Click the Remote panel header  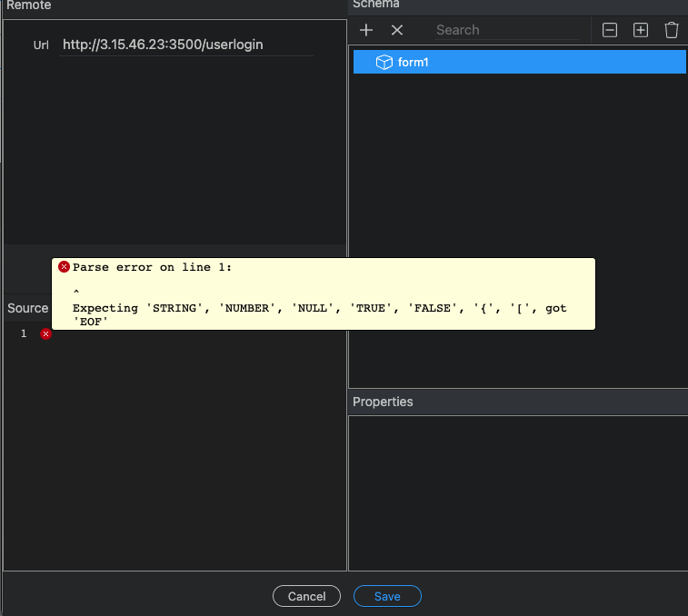tap(29, 5)
